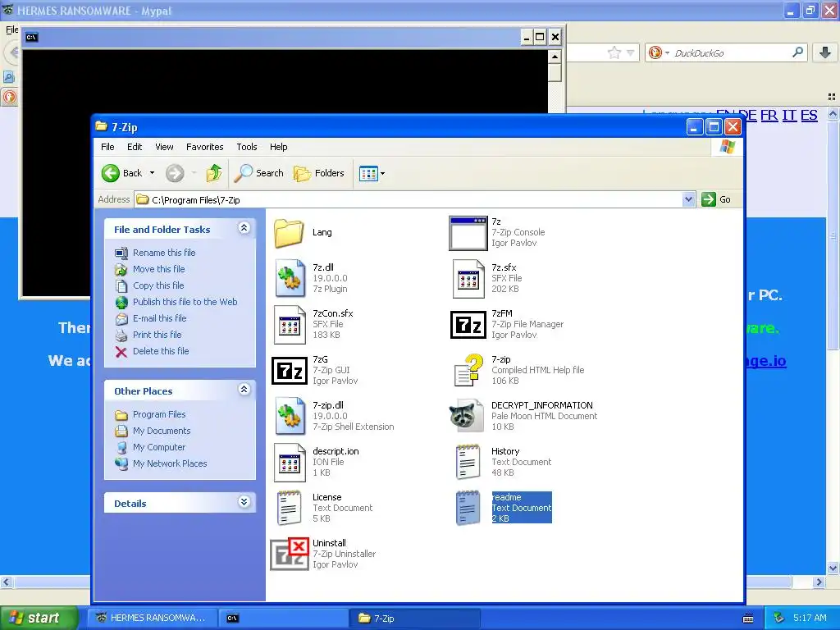Click the browser search magnifier icon
The height and width of the screenshot is (630, 840).
click(x=797, y=52)
